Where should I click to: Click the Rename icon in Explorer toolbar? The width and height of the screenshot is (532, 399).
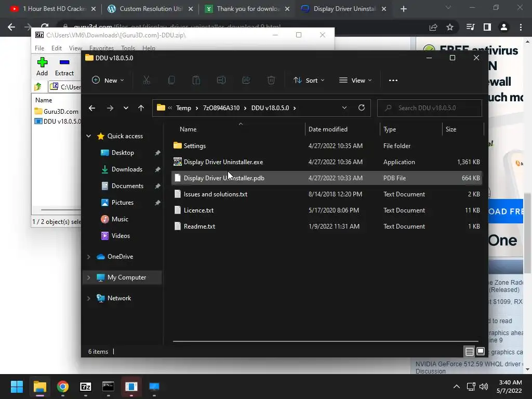[221, 80]
